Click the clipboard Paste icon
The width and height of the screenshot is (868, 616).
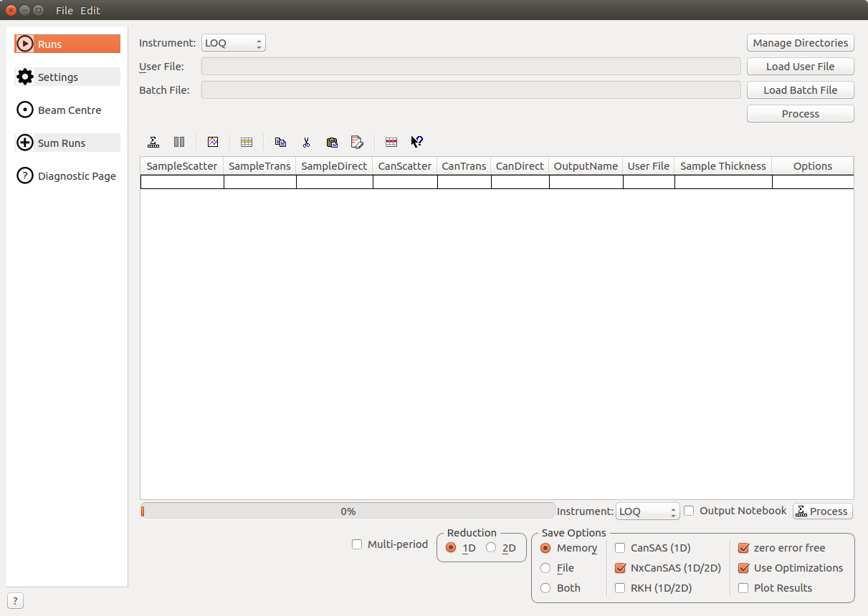pos(332,142)
